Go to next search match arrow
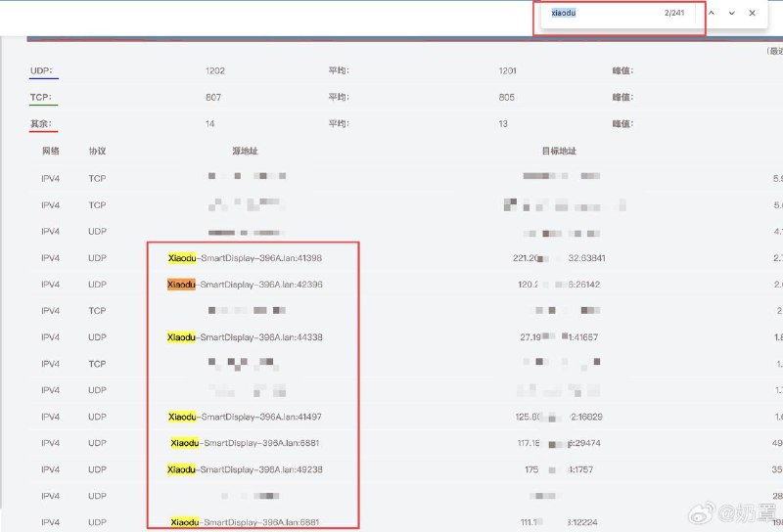783x532 pixels. point(731,13)
